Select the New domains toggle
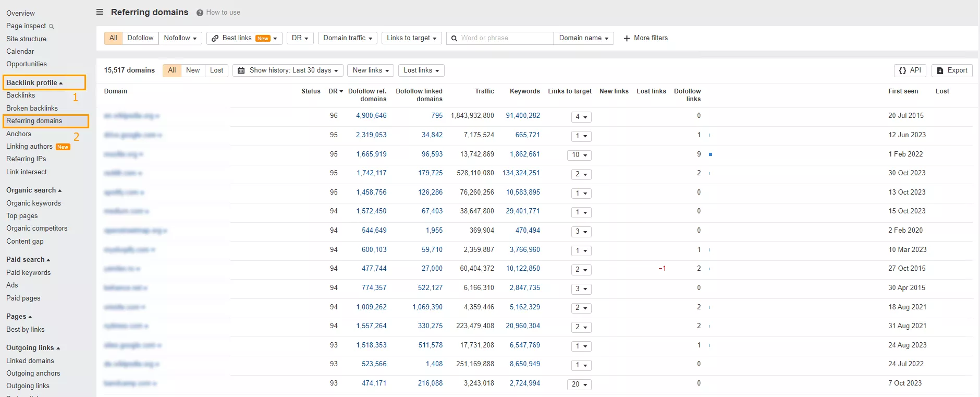 (x=193, y=70)
